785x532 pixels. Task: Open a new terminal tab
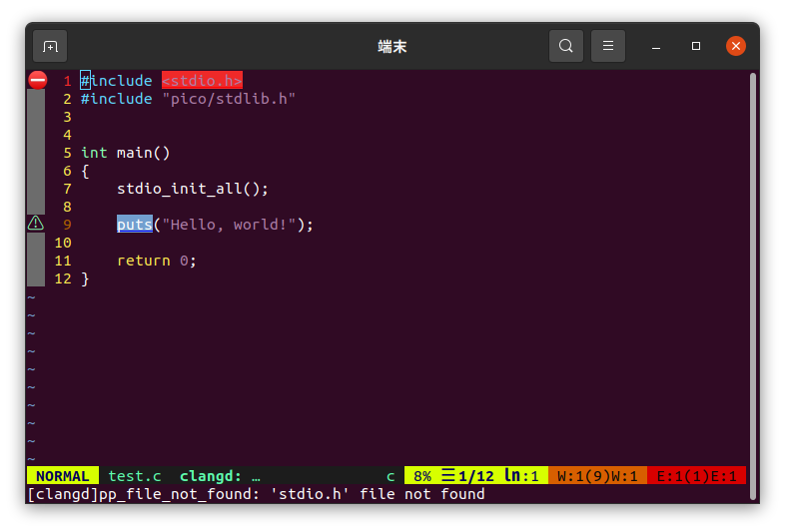pyautogui.click(x=50, y=47)
